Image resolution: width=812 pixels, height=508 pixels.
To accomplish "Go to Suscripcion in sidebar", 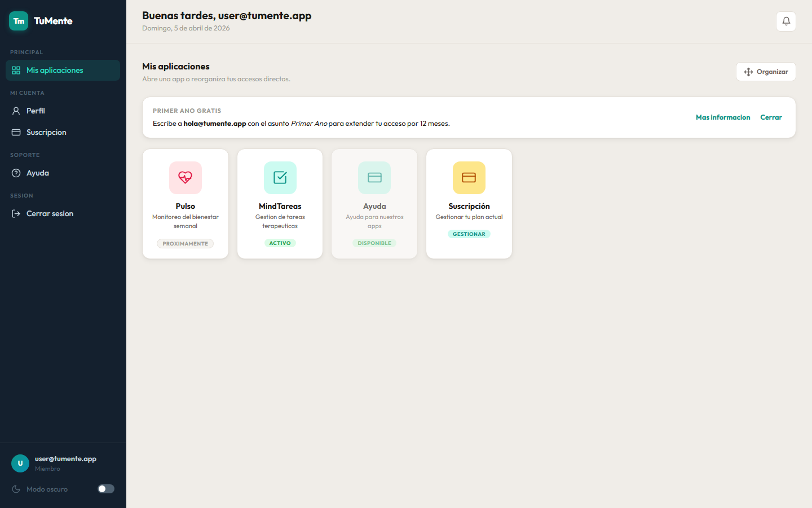I will [46, 133].
